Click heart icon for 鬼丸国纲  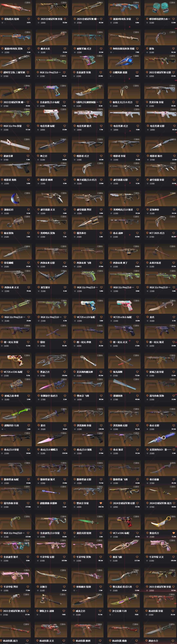click(138, 372)
